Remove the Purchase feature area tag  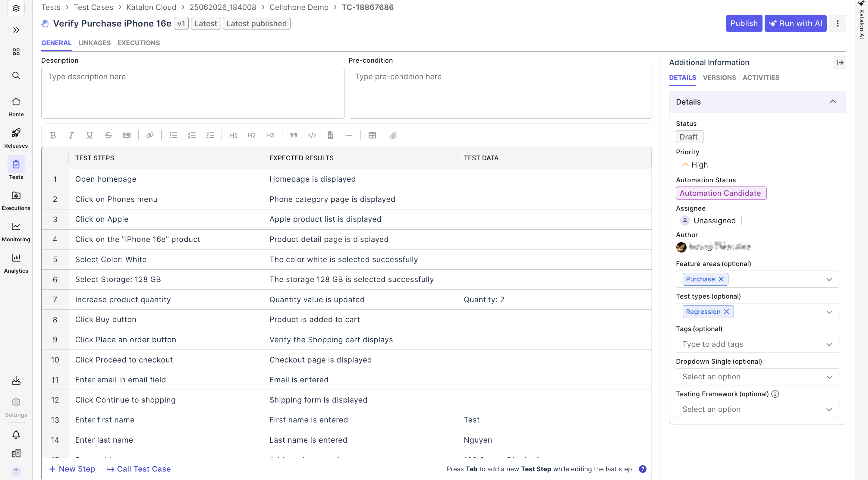[x=721, y=279]
